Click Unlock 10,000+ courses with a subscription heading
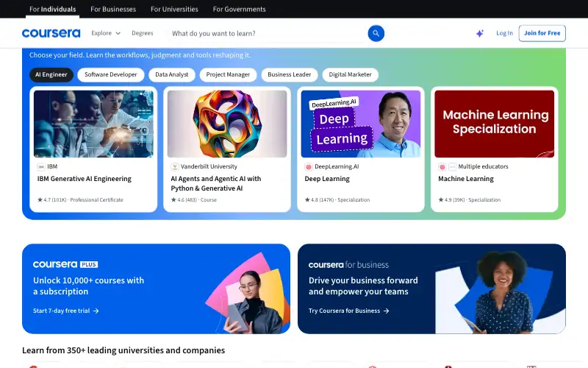Image resolution: width=588 pixels, height=368 pixels. tap(88, 286)
